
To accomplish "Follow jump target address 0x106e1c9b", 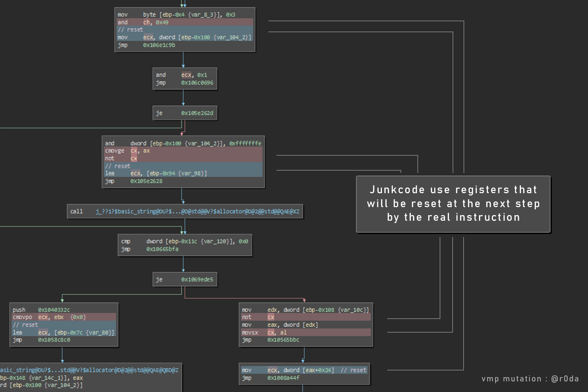I will click(x=159, y=45).
